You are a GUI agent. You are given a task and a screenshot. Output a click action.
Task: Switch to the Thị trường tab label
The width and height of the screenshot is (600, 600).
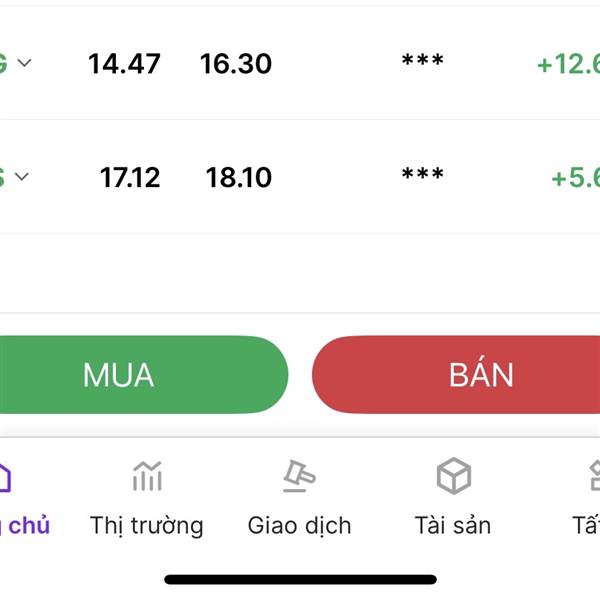(x=146, y=525)
